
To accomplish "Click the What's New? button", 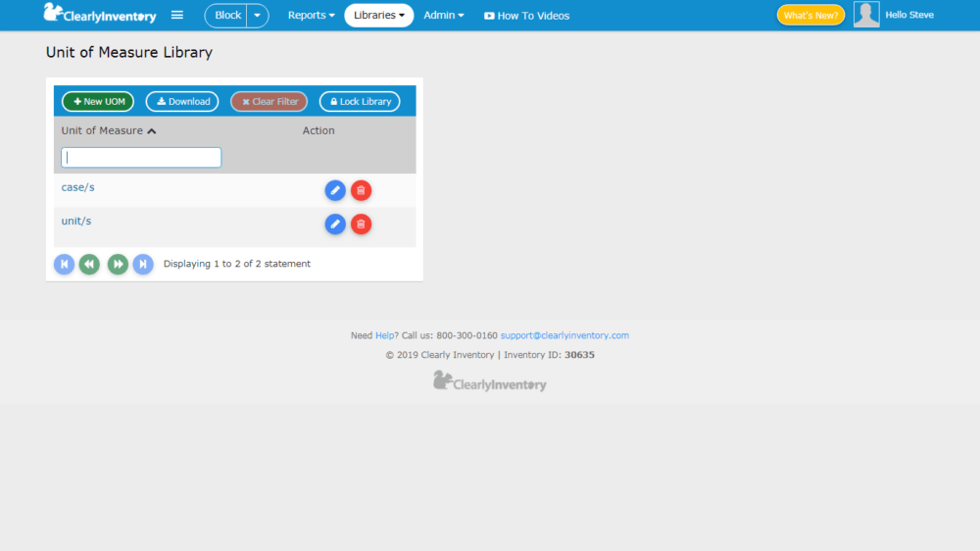I will pos(810,15).
